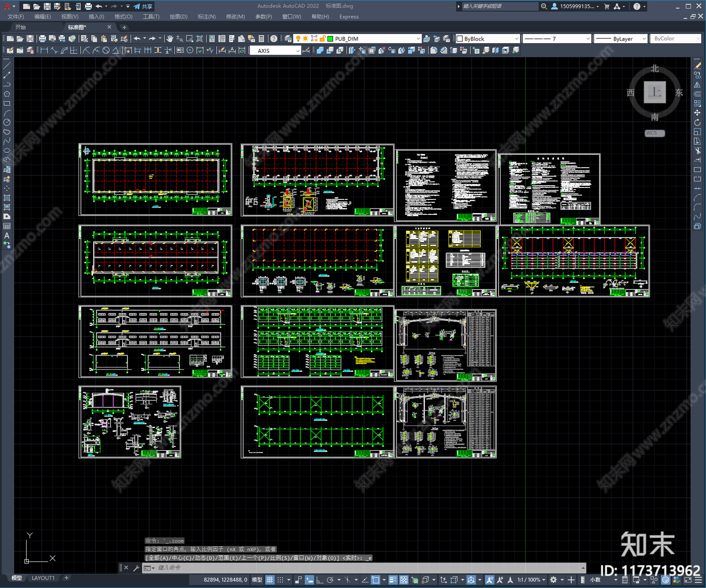Select the Diameter dimension tool

coord(106,51)
